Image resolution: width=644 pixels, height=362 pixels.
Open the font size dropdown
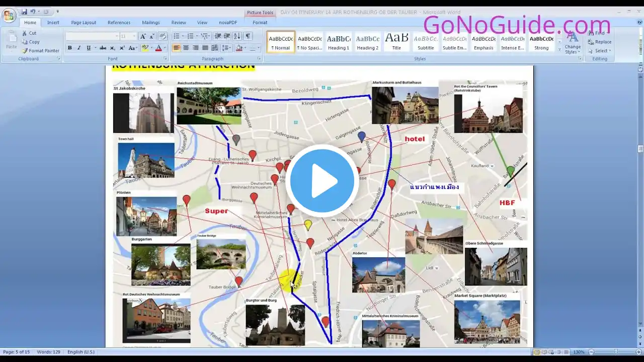134,36
